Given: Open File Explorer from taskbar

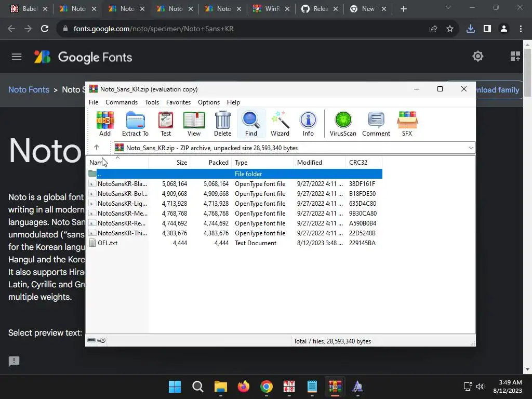Looking at the screenshot, I should (220, 387).
